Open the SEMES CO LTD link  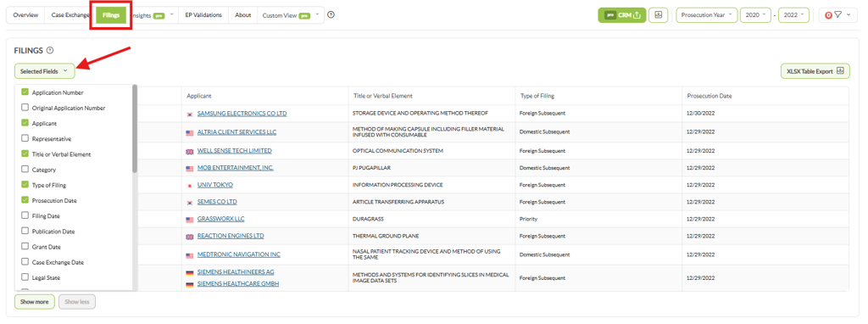pyautogui.click(x=217, y=202)
